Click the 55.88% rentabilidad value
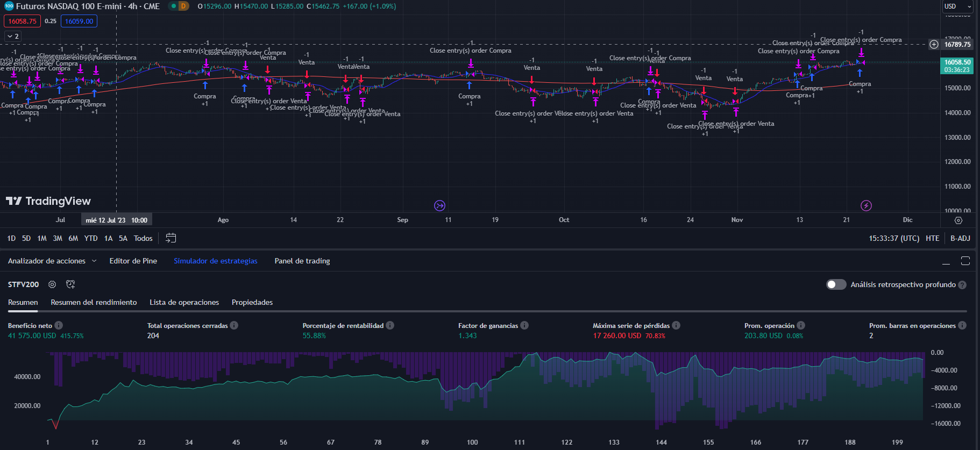Screen dimensions: 980x450 pos(314,335)
